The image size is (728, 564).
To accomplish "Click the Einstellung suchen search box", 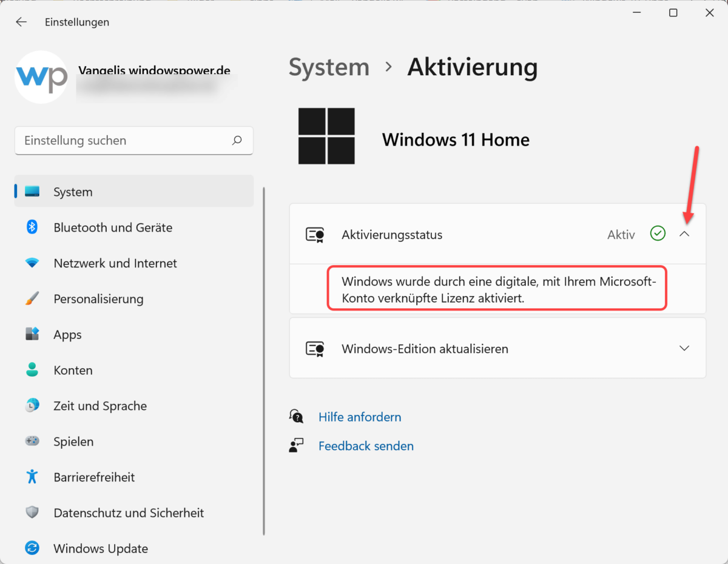I will pos(133,140).
